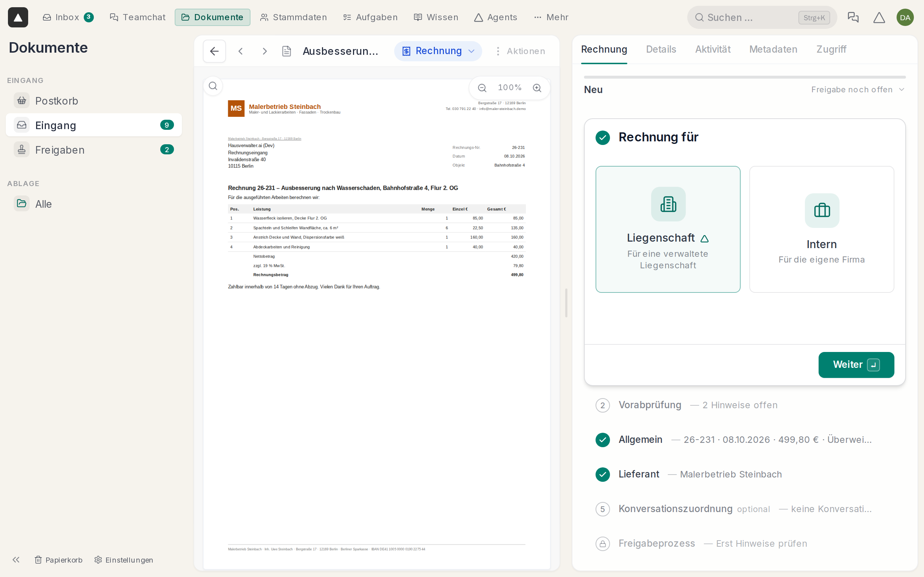Toggle the Lieferant completed step check
This screenshot has height=577, width=924.
point(602,474)
